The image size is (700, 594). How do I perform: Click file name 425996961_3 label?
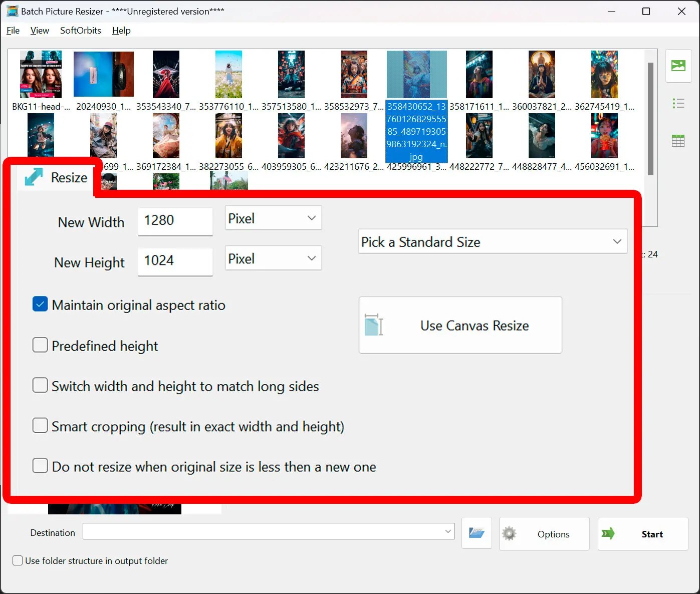pyautogui.click(x=416, y=167)
